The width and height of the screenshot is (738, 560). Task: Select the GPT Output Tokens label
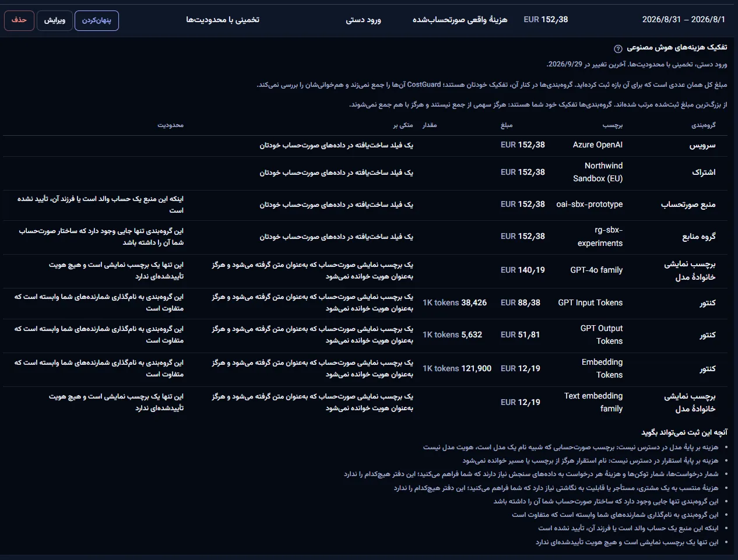pyautogui.click(x=602, y=335)
